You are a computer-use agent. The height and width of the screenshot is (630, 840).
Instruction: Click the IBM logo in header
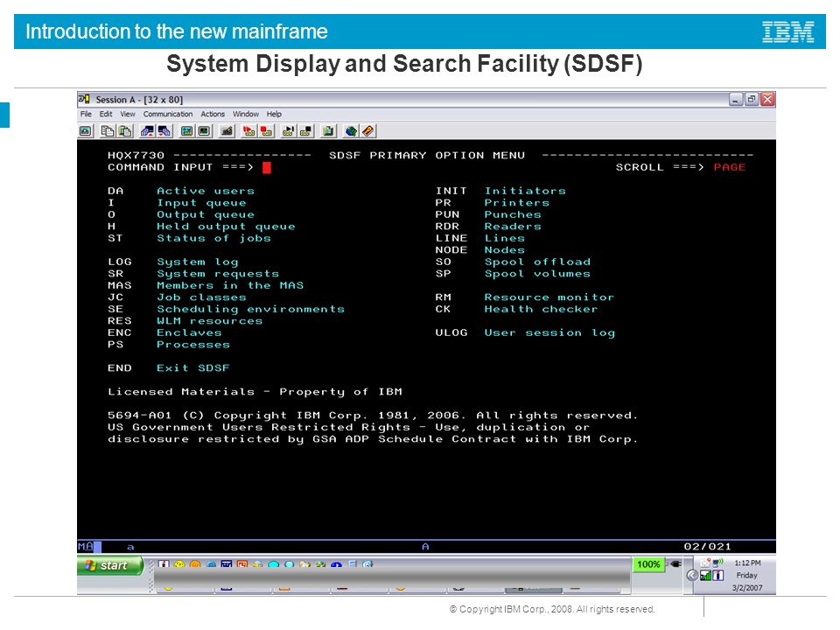[x=788, y=31]
